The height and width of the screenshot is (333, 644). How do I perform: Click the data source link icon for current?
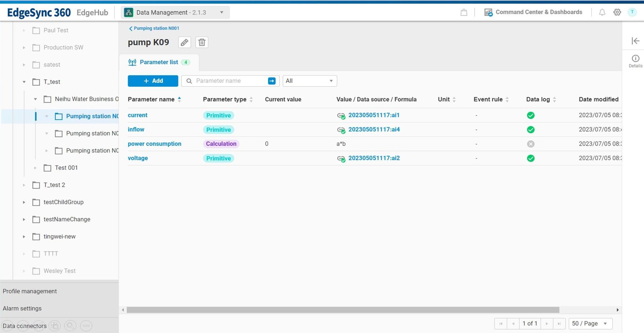pyautogui.click(x=341, y=116)
